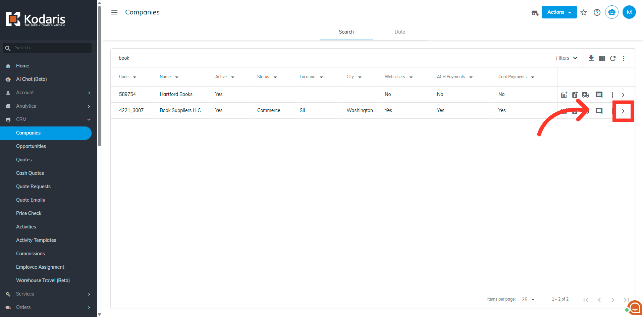This screenshot has height=317, width=644.
Task: Open comments for Book Suppliers LLC
Action: (599, 111)
